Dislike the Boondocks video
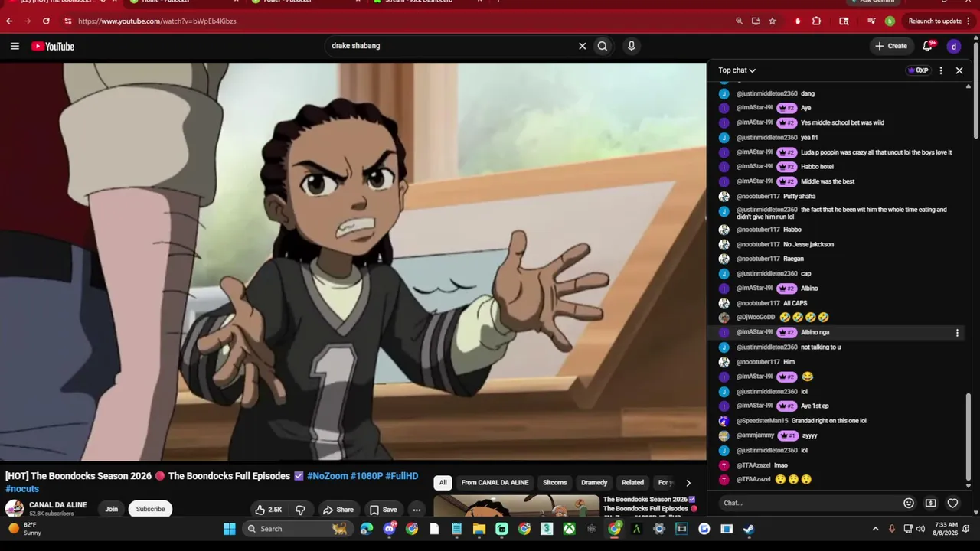This screenshot has width=980, height=551. coord(300,510)
